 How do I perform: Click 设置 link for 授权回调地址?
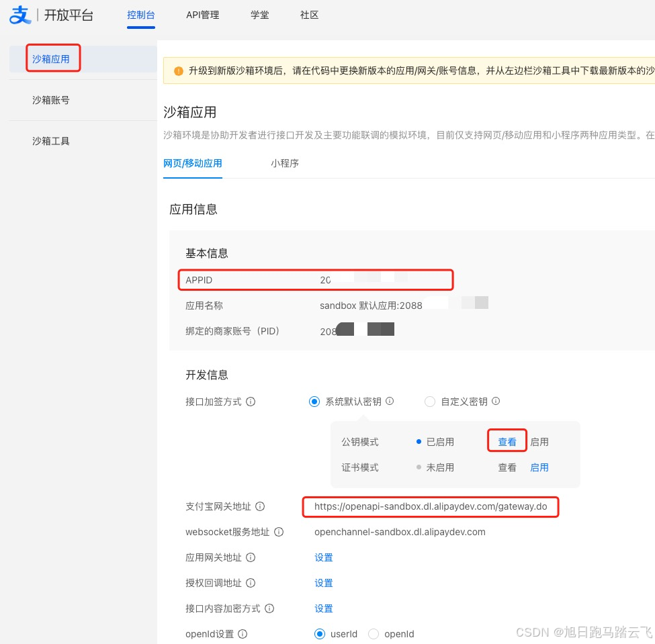324,583
